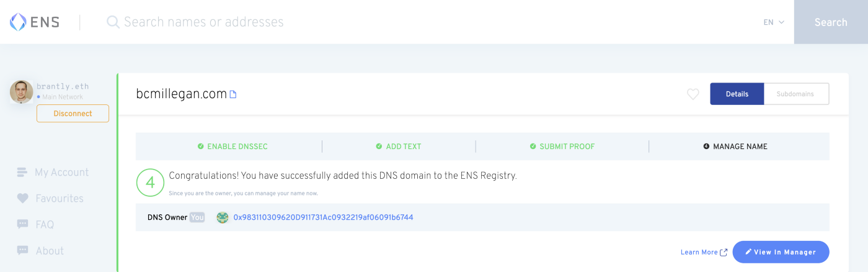Screen dimensions: 868x272
Task: Click the search magnifier icon
Action: [x=113, y=22]
